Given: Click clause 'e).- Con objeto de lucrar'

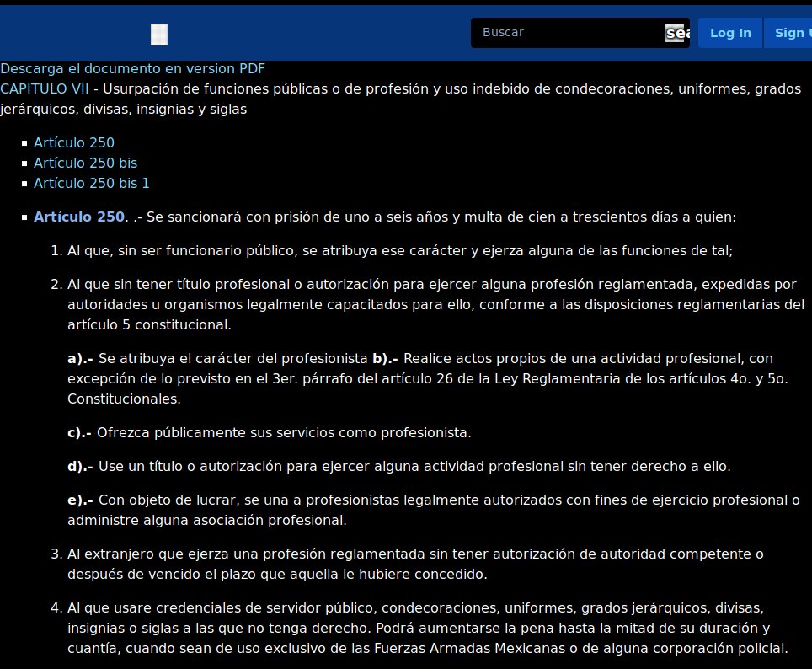Looking at the screenshot, I should [x=434, y=510].
